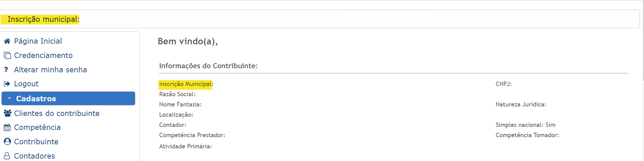Click the Logout exit arrow icon

(x=7, y=84)
